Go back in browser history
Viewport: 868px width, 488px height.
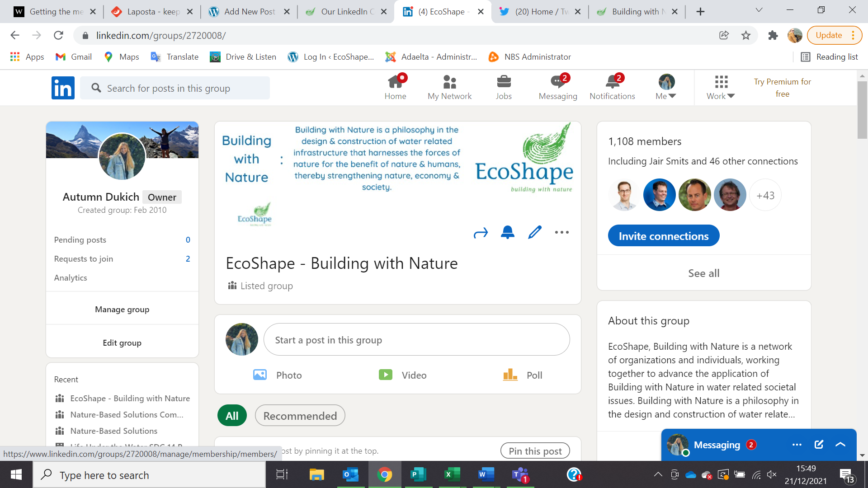point(15,35)
